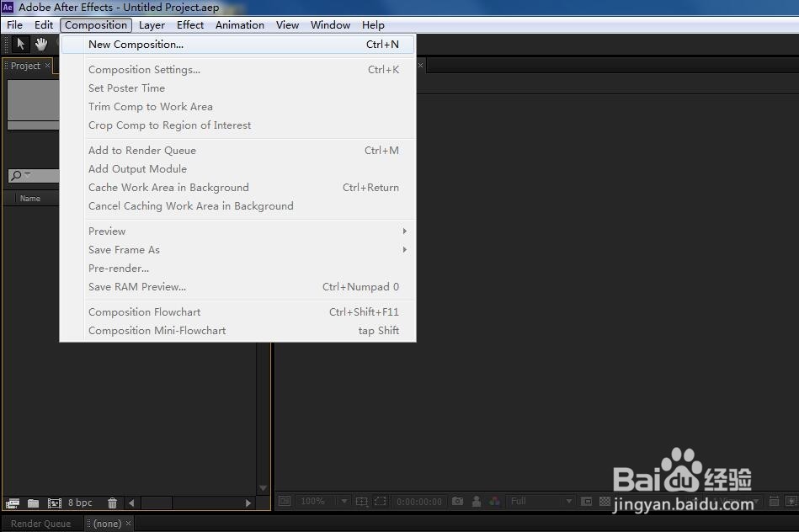Open the Show Channel color icon
The height and width of the screenshot is (532, 799).
pyautogui.click(x=494, y=502)
